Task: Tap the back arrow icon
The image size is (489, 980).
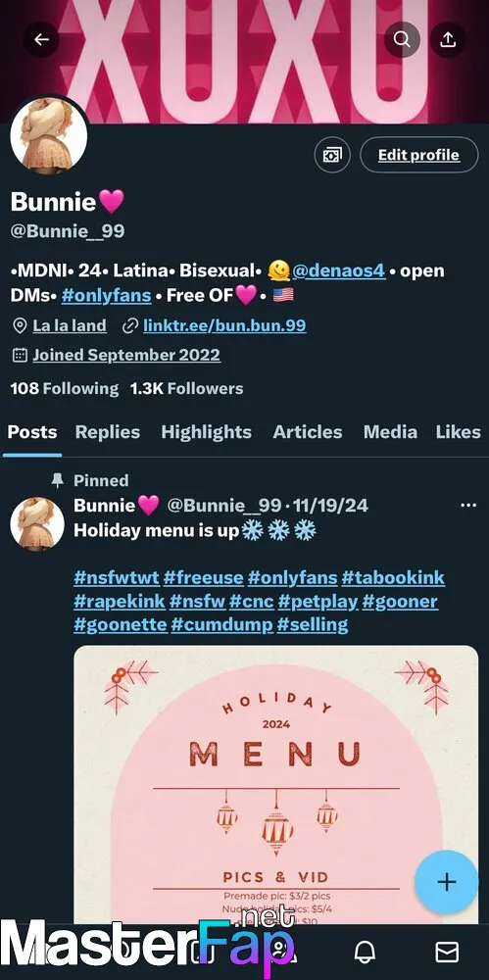Action: (41, 40)
